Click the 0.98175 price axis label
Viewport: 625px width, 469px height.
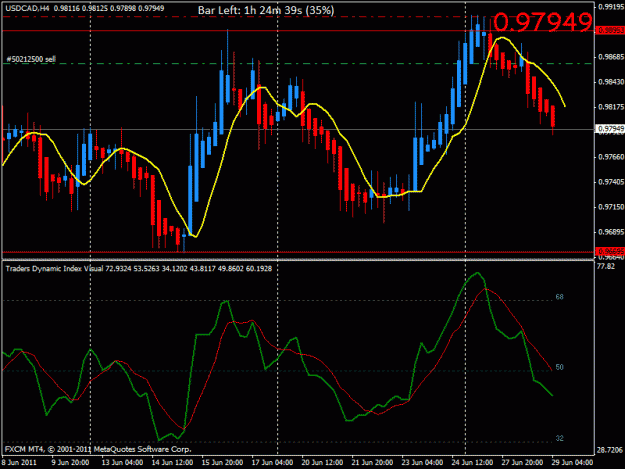coord(611,107)
